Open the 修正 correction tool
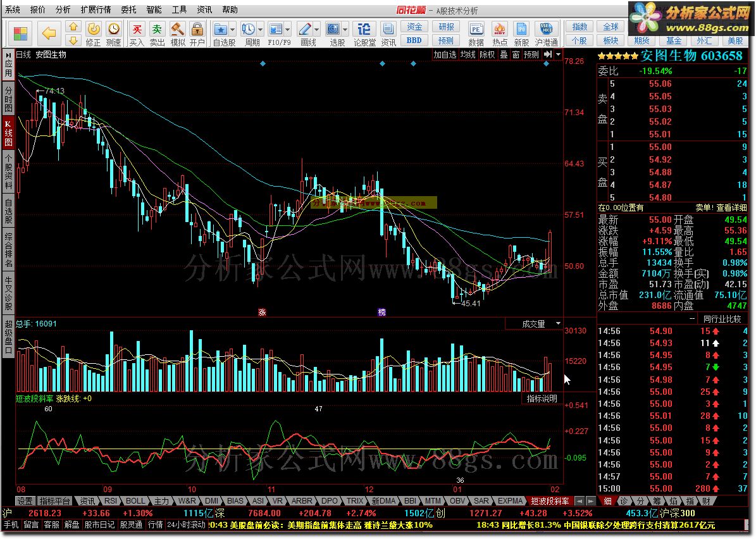The height and width of the screenshot is (539, 756). tap(93, 34)
